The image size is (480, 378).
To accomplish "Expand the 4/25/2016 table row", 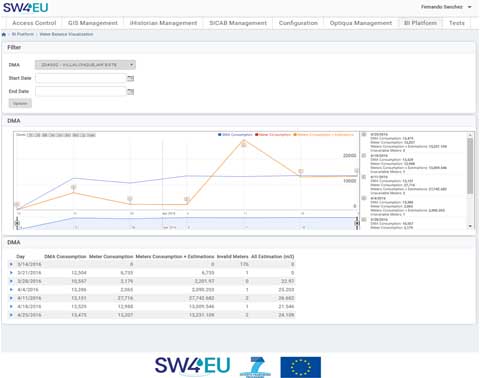I will (11, 315).
